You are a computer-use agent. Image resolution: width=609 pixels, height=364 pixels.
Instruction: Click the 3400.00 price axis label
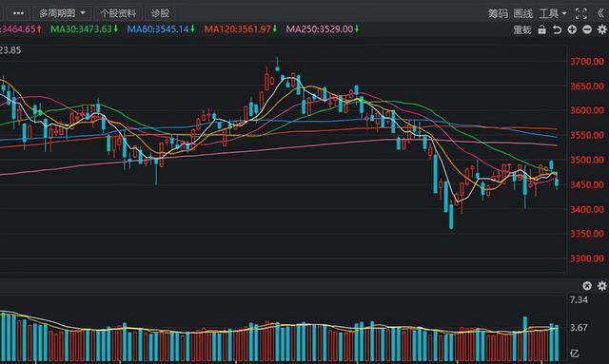click(x=587, y=209)
